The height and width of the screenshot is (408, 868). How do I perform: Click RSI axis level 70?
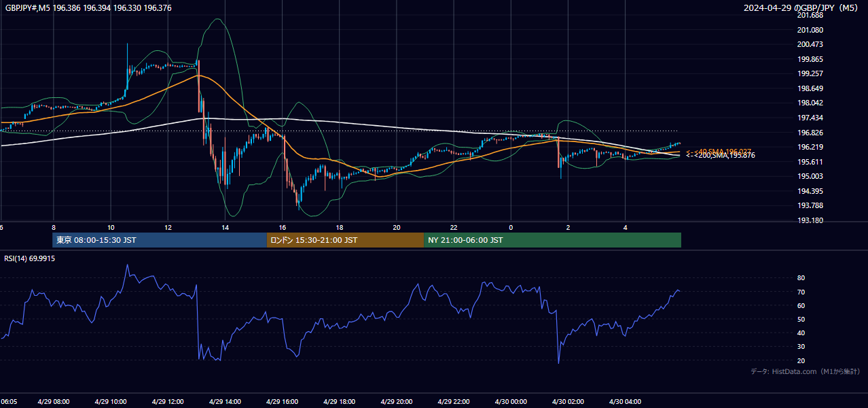pyautogui.click(x=801, y=292)
